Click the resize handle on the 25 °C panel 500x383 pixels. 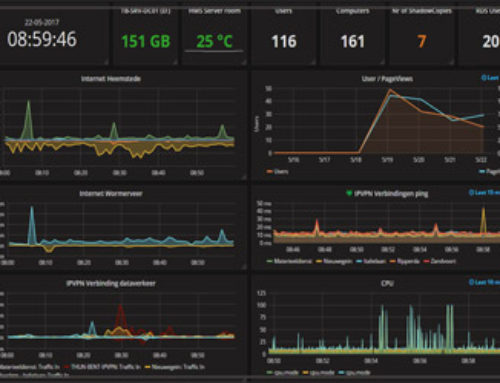click(x=244, y=62)
